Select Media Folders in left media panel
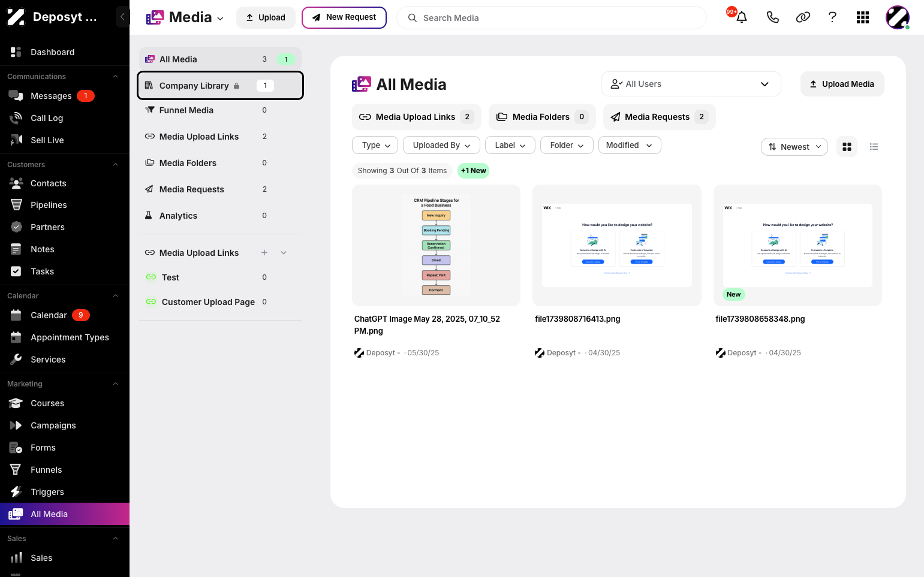The image size is (924, 577). 220,163
